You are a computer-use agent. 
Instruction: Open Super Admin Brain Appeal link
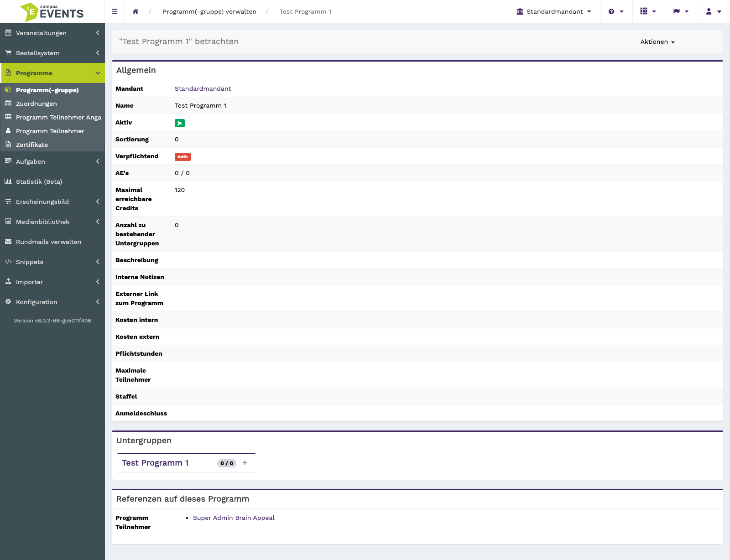pos(234,518)
